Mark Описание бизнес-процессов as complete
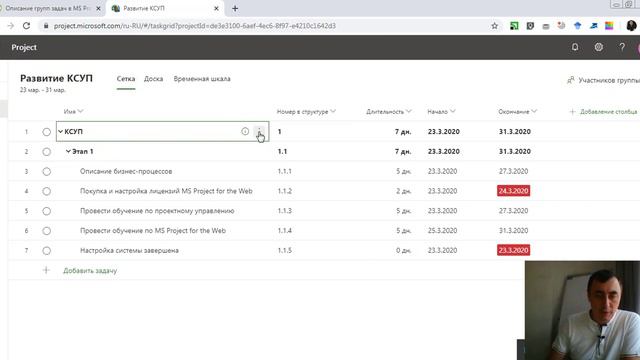The height and width of the screenshot is (360, 640). pyautogui.click(x=47, y=171)
